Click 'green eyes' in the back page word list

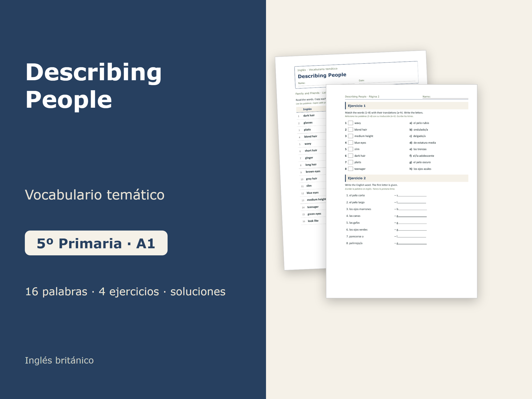pos(314,214)
